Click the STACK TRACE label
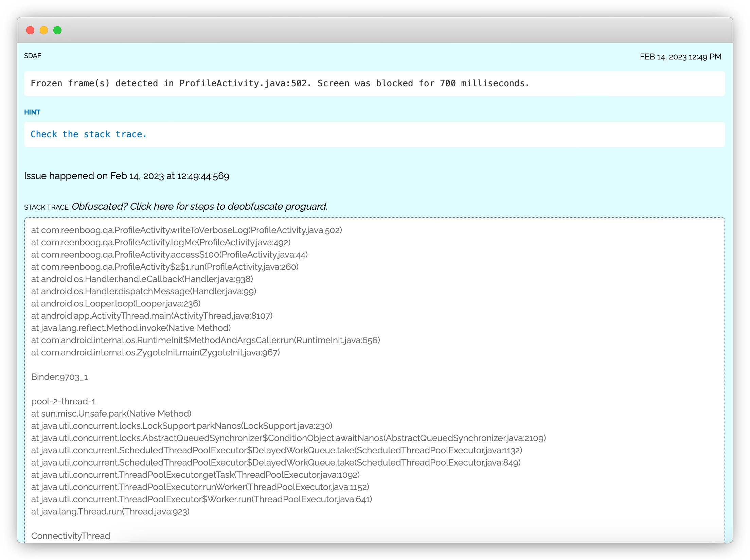Image resolution: width=750 pixels, height=560 pixels. pos(46,207)
